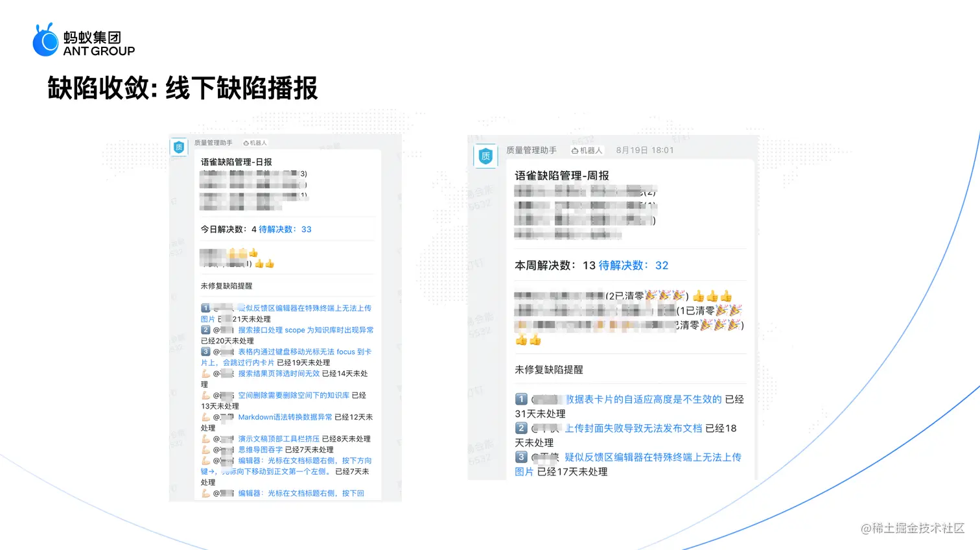Click the 质 avatar in the 周报 chat
Image resolution: width=980 pixels, height=550 pixels.
485,156
